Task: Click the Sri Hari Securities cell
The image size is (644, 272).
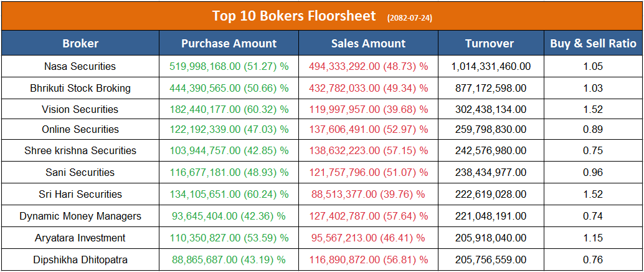Action: click(80, 194)
